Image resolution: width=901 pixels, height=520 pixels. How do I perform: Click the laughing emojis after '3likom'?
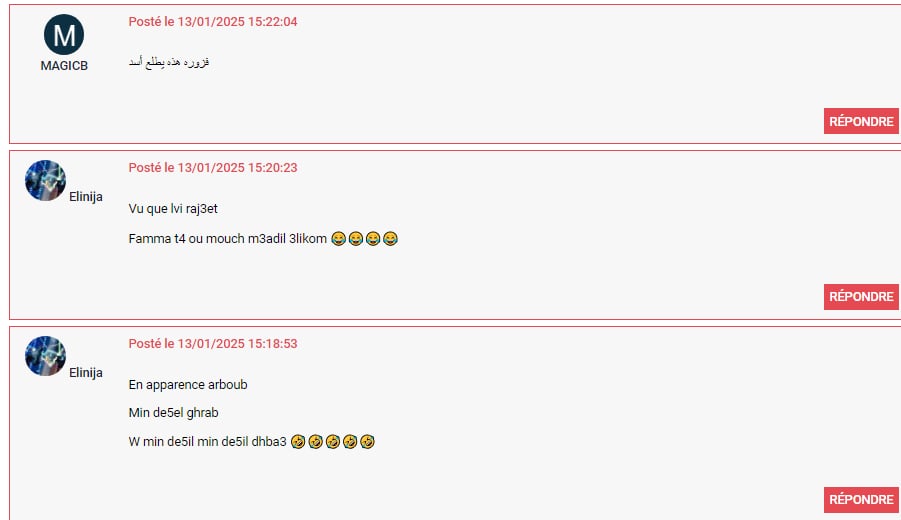pos(364,238)
